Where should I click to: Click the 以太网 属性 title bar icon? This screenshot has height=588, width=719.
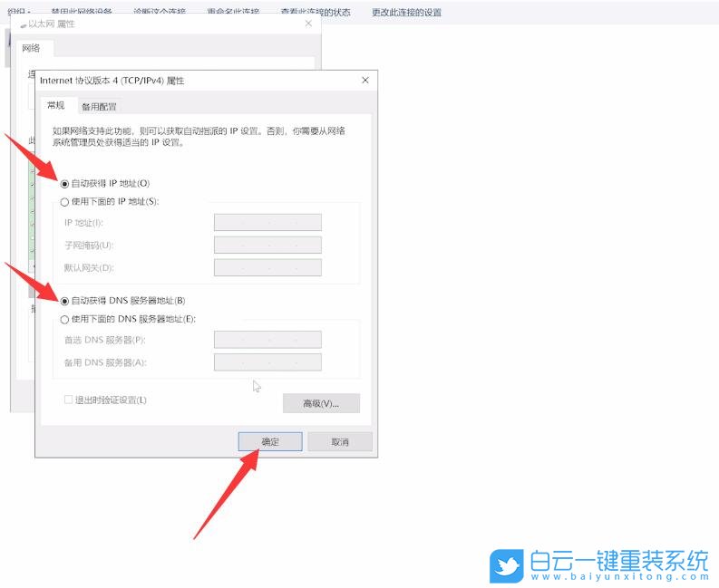coord(23,25)
